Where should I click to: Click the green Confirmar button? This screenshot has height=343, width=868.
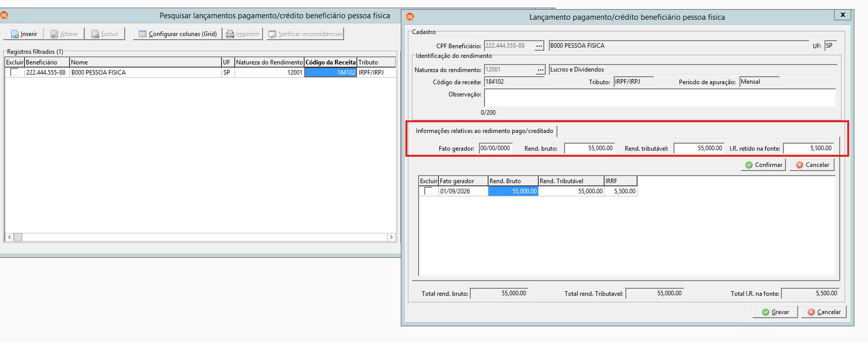pyautogui.click(x=764, y=165)
